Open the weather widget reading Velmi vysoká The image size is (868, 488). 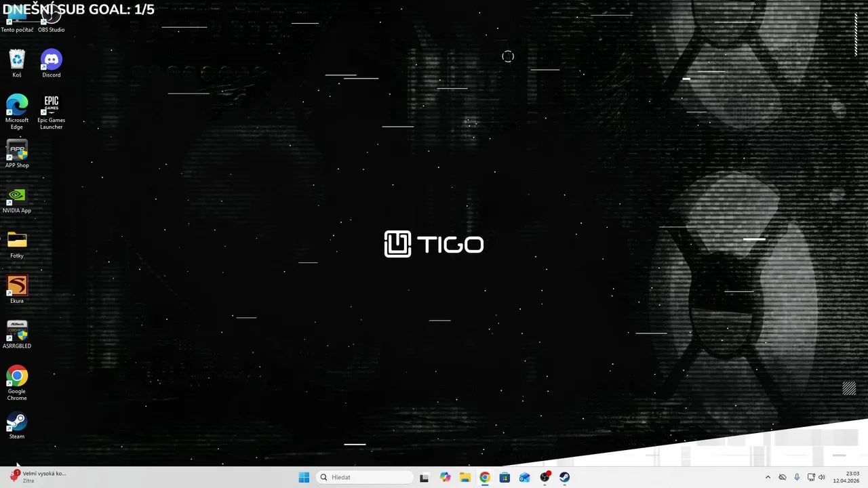tap(38, 477)
